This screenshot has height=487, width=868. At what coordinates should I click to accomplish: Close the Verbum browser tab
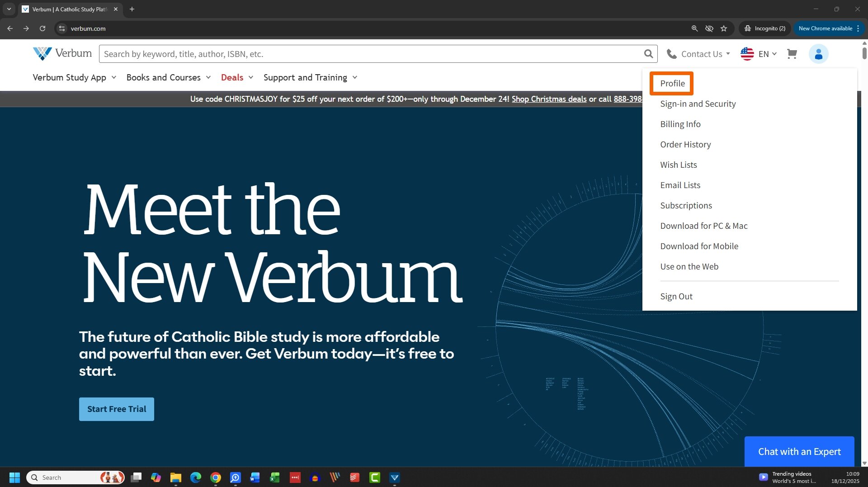point(116,9)
